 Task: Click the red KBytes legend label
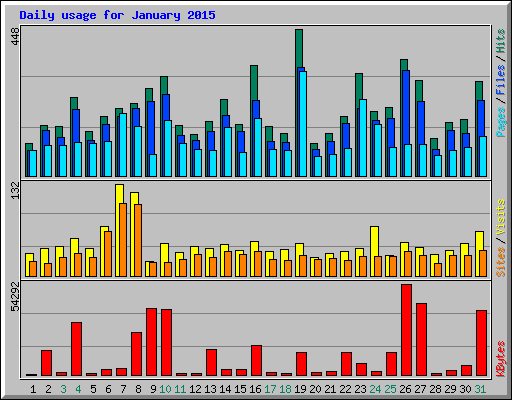coord(500,359)
